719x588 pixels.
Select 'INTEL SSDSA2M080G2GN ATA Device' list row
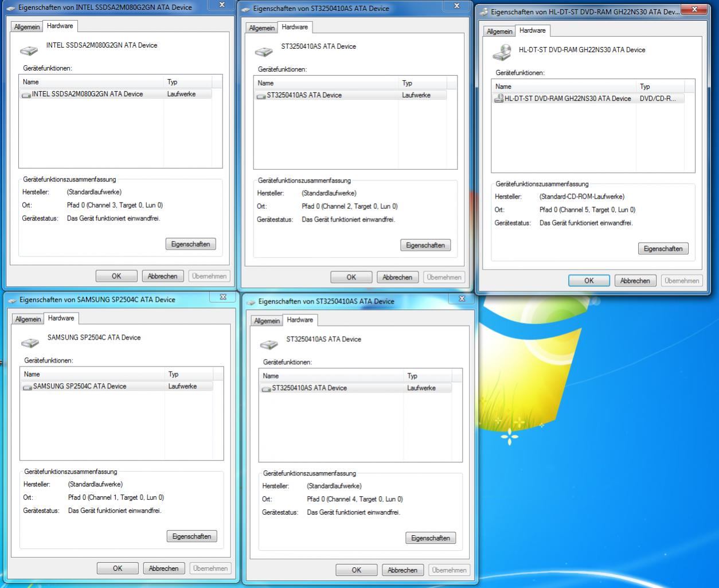coord(116,94)
